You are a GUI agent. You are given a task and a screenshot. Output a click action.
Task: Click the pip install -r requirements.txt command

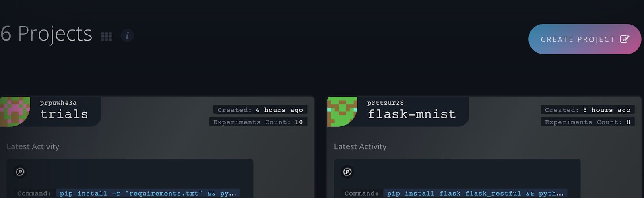pyautogui.click(x=148, y=194)
